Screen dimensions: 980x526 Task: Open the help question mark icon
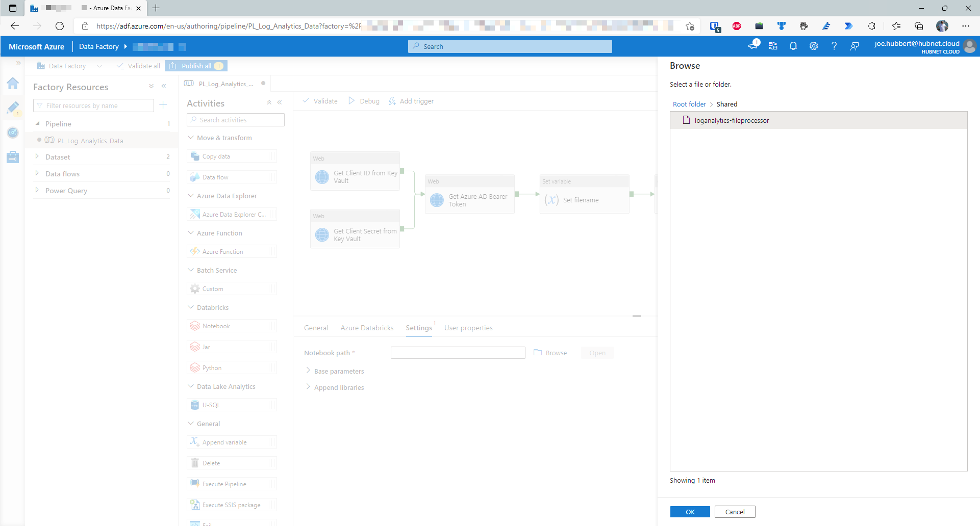click(x=834, y=46)
